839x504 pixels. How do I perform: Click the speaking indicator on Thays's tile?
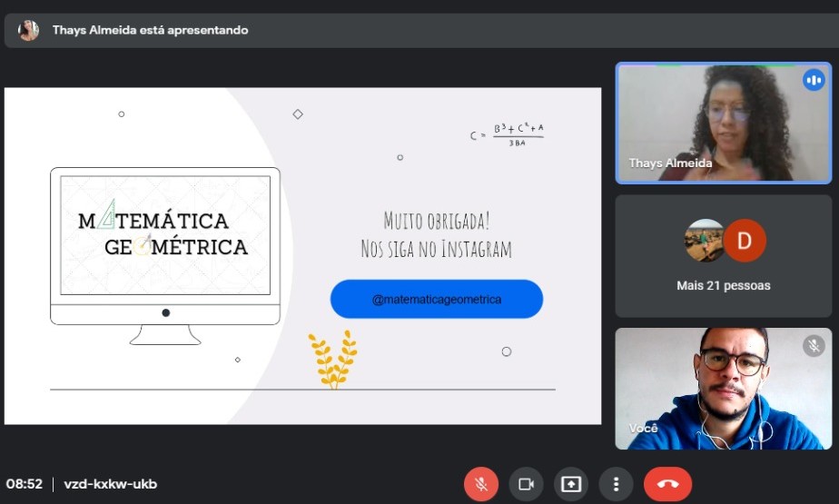(x=813, y=80)
